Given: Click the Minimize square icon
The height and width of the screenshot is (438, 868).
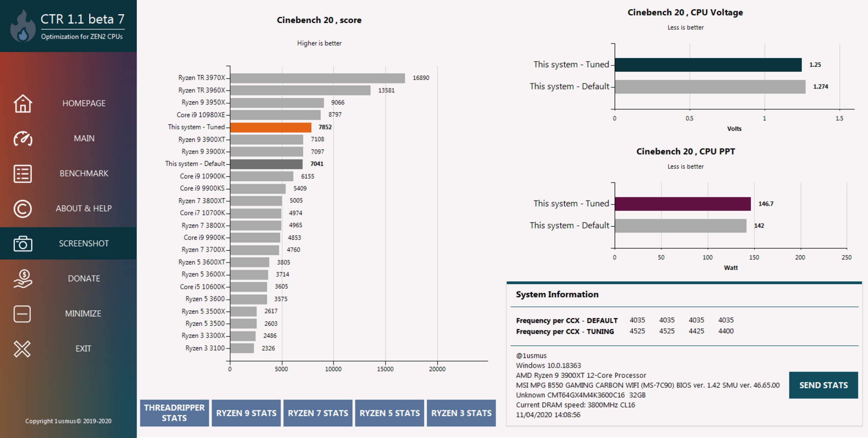Looking at the screenshot, I should pyautogui.click(x=22, y=314).
